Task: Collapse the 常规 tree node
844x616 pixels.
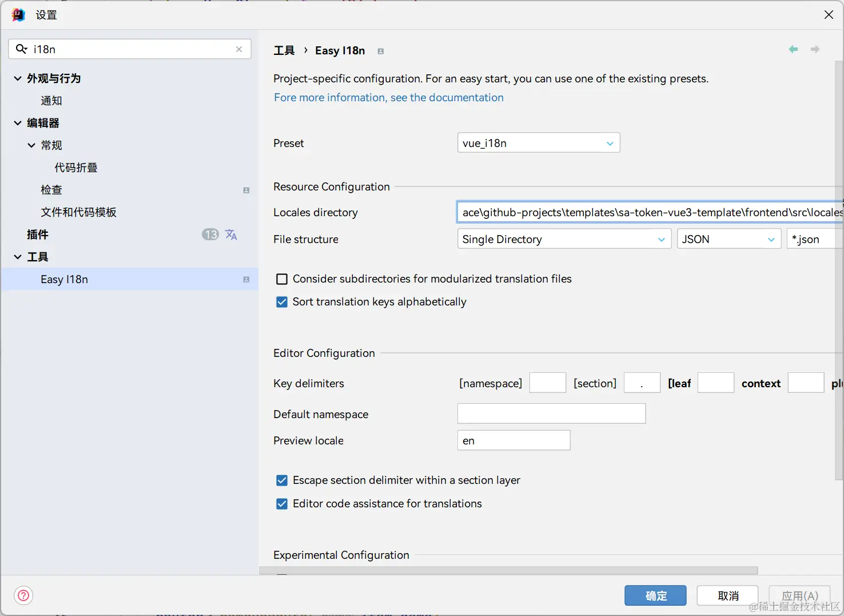Action: (x=31, y=145)
